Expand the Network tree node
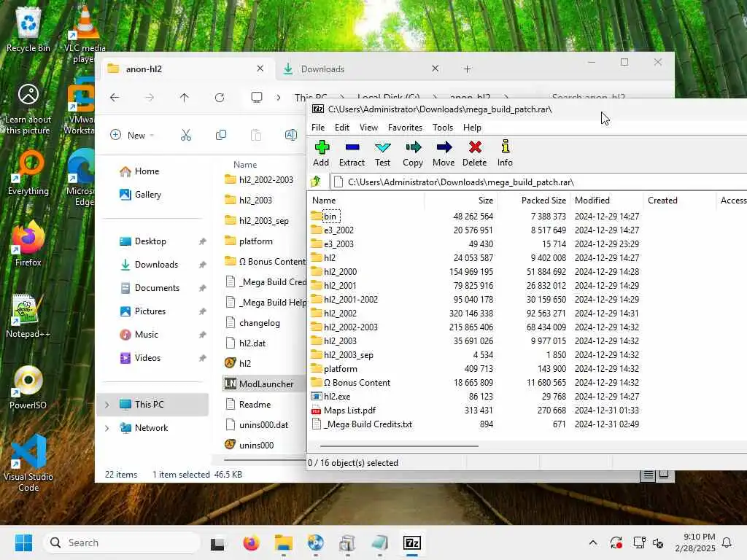 click(x=107, y=428)
